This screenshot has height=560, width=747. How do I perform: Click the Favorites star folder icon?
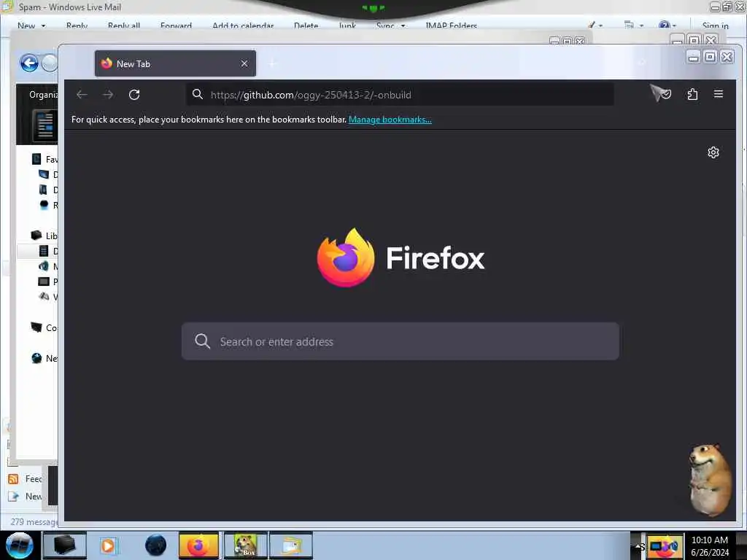coord(36,159)
